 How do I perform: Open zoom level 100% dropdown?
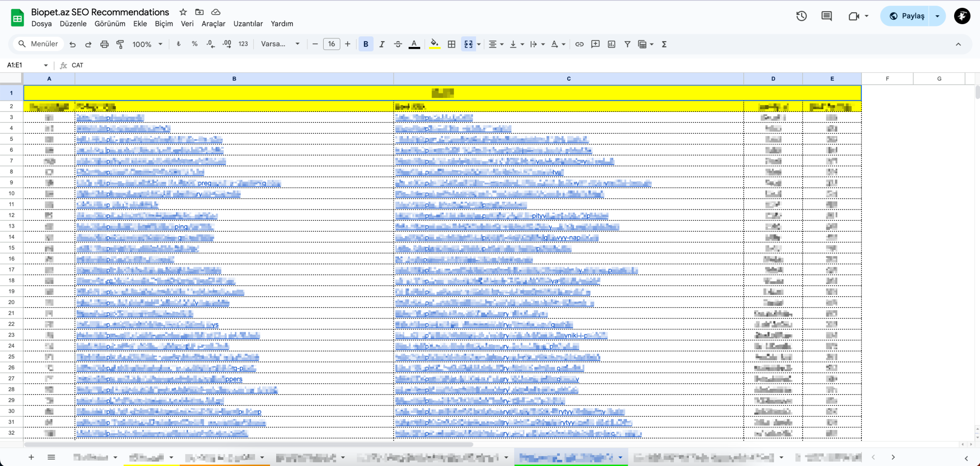[x=148, y=44]
